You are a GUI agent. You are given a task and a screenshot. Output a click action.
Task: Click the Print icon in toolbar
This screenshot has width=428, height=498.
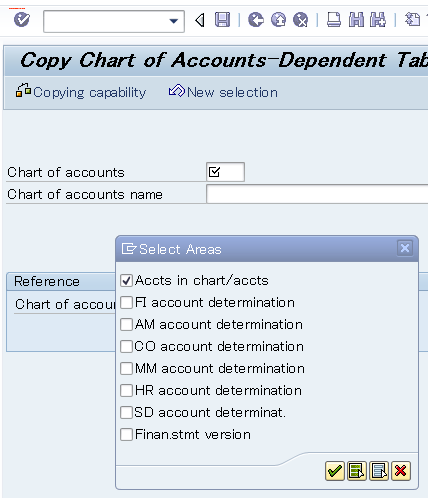tap(334, 20)
